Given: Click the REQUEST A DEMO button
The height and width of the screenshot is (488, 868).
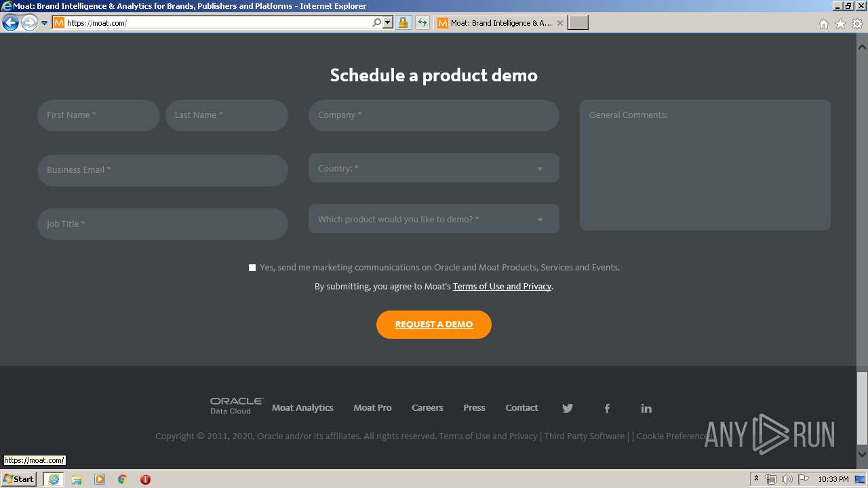Looking at the screenshot, I should pos(434,325).
